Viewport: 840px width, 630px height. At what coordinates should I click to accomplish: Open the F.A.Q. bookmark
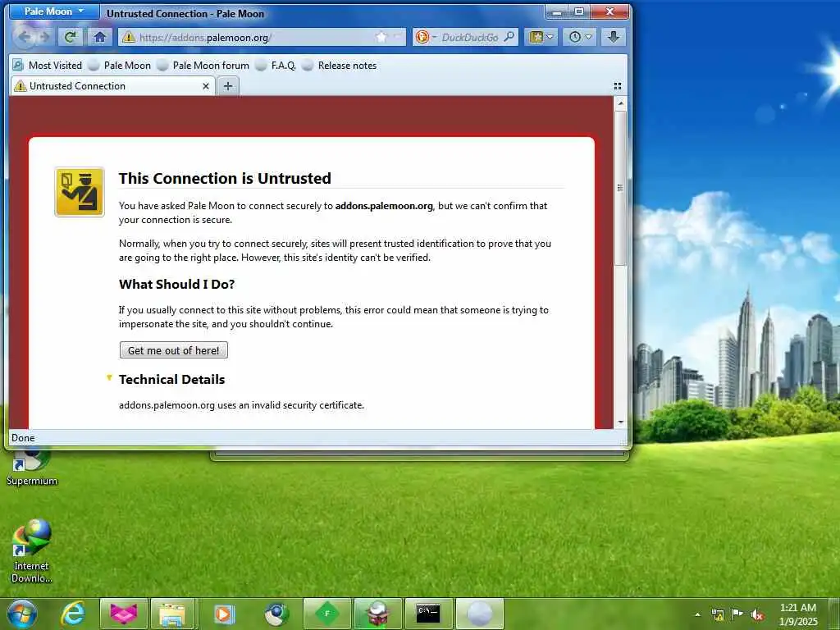click(276, 66)
